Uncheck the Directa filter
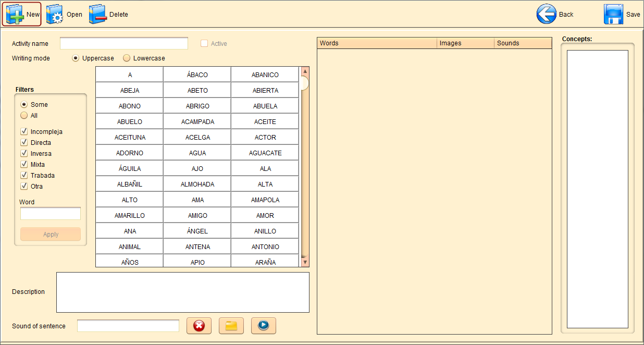Screen dimensions: 644x345 click(24, 142)
